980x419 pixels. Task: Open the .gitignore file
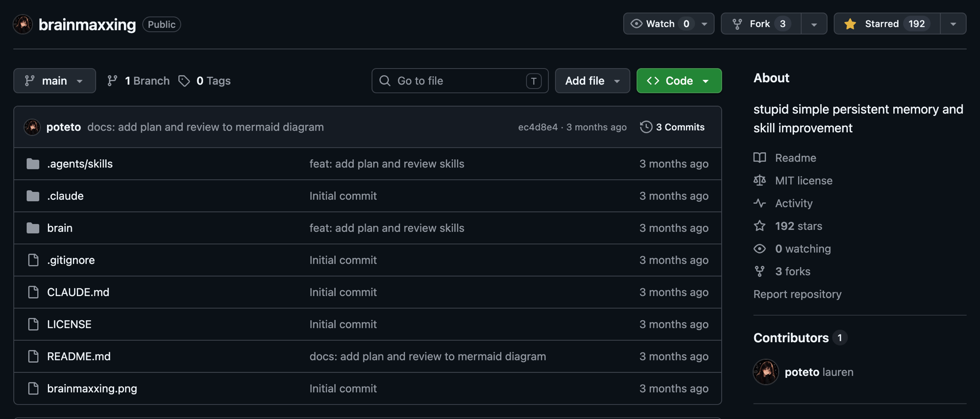click(x=71, y=260)
